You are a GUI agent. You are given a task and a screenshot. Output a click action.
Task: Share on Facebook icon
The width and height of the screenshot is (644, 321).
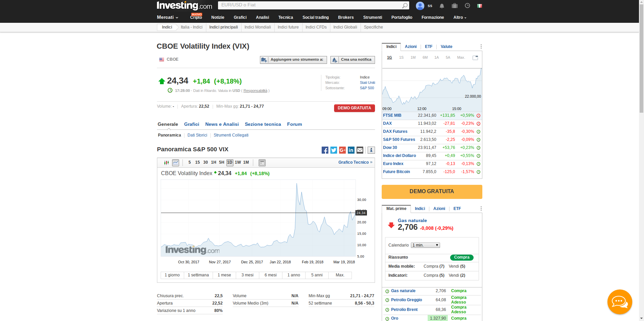point(325,150)
